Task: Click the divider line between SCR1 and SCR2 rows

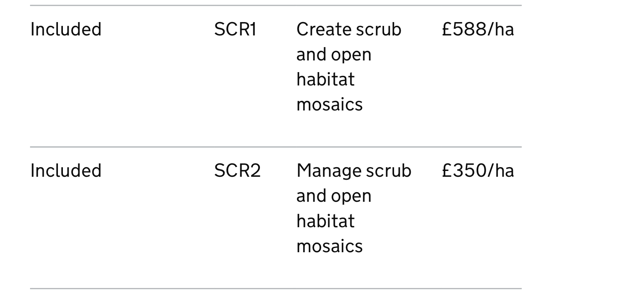Action: [275, 147]
